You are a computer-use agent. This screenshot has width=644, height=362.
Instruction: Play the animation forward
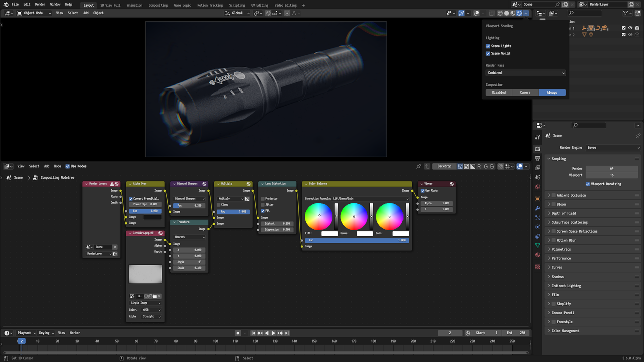point(273,333)
